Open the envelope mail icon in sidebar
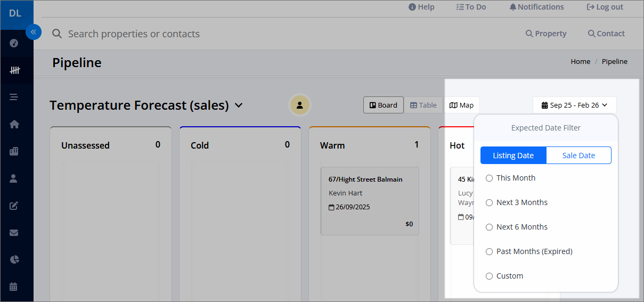Viewport: 644px width, 302px height. [x=14, y=233]
